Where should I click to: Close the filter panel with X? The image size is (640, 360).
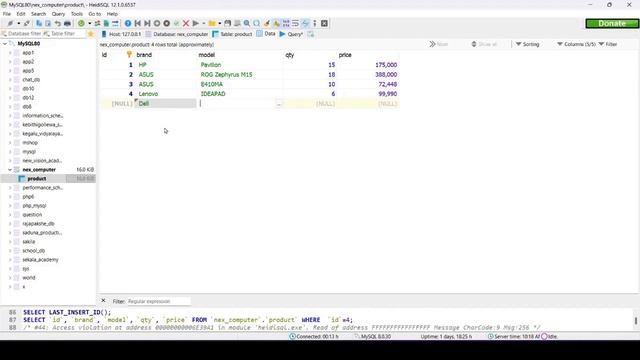[x=103, y=300]
